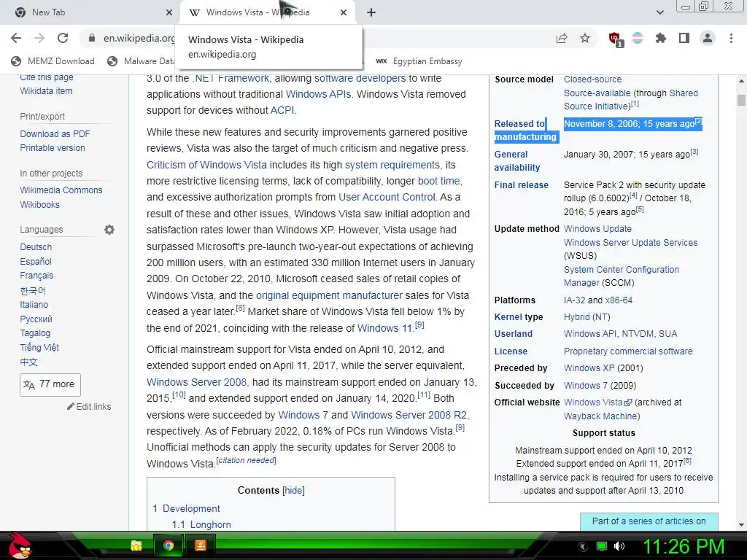This screenshot has height=560, width=747.
Task: Toggle the browser side panel
Action: (684, 38)
